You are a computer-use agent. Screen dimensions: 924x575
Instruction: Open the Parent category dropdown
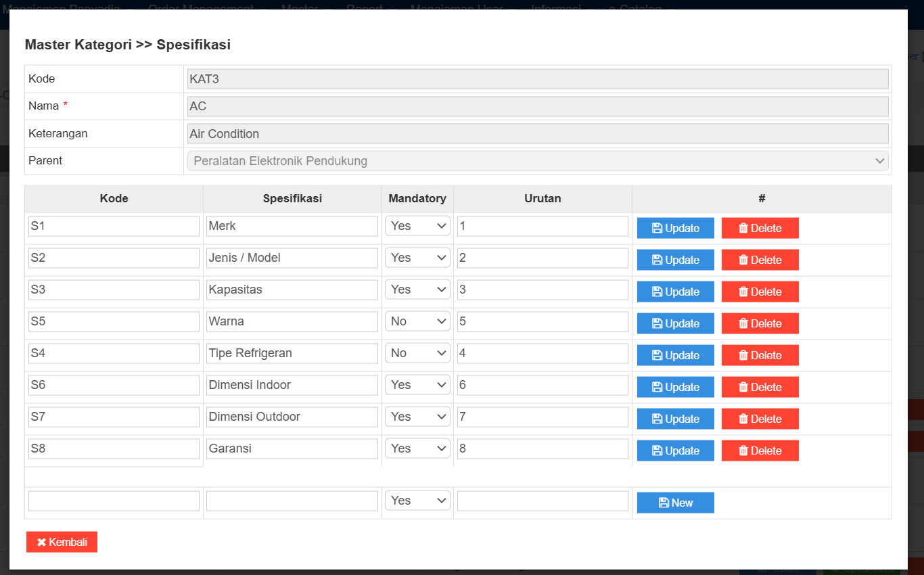[x=538, y=161]
